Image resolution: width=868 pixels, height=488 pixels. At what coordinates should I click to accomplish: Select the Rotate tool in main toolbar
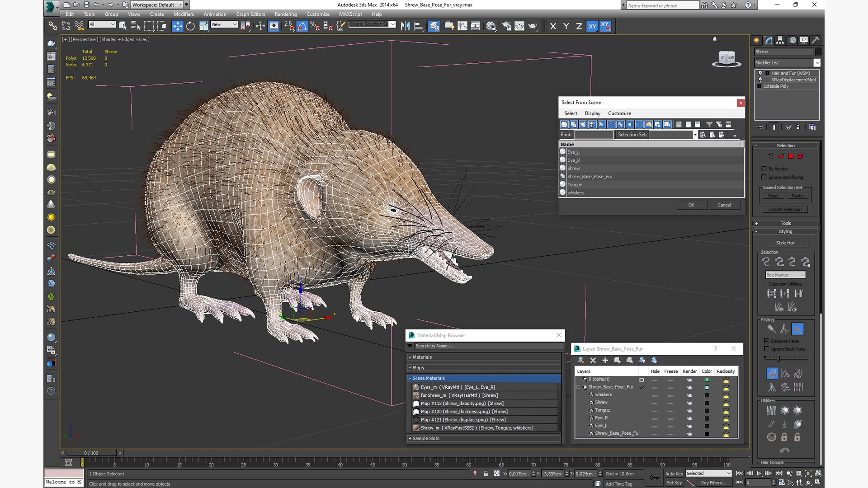pos(190,26)
